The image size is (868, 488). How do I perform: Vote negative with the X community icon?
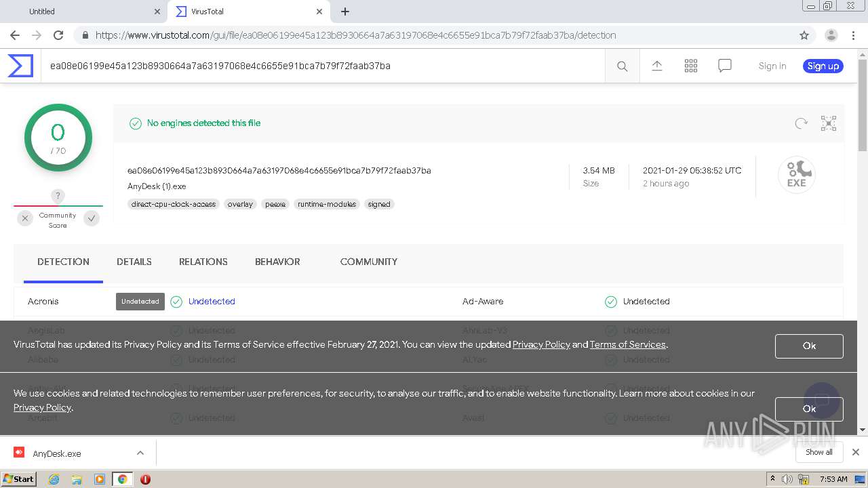tap(25, 218)
